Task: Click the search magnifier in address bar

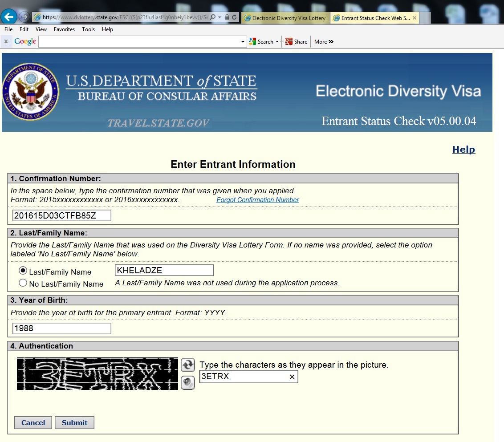Action: (x=212, y=17)
